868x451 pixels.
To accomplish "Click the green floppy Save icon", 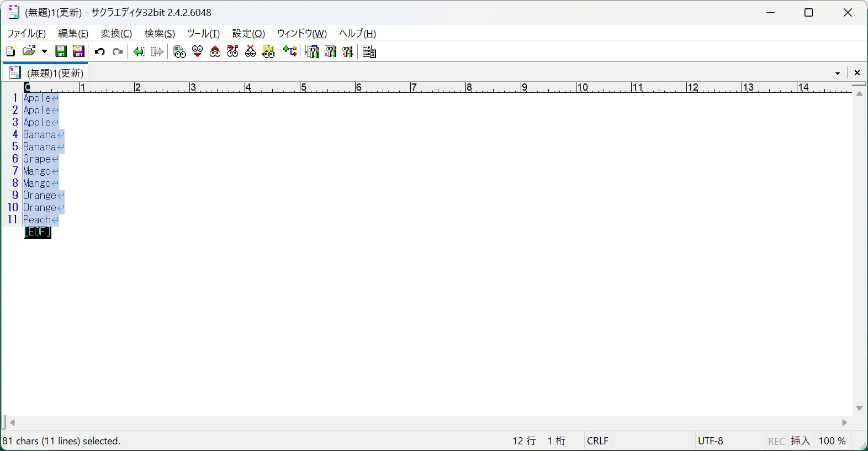I will [61, 52].
